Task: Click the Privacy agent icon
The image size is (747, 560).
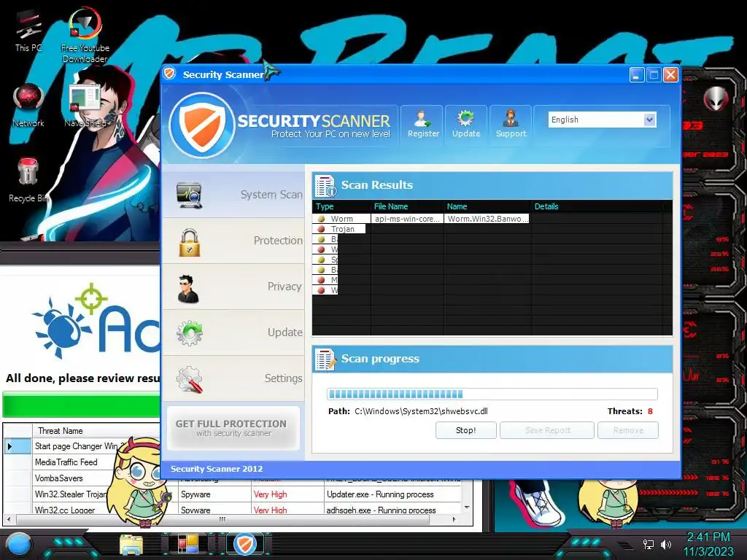Action: pyautogui.click(x=187, y=289)
